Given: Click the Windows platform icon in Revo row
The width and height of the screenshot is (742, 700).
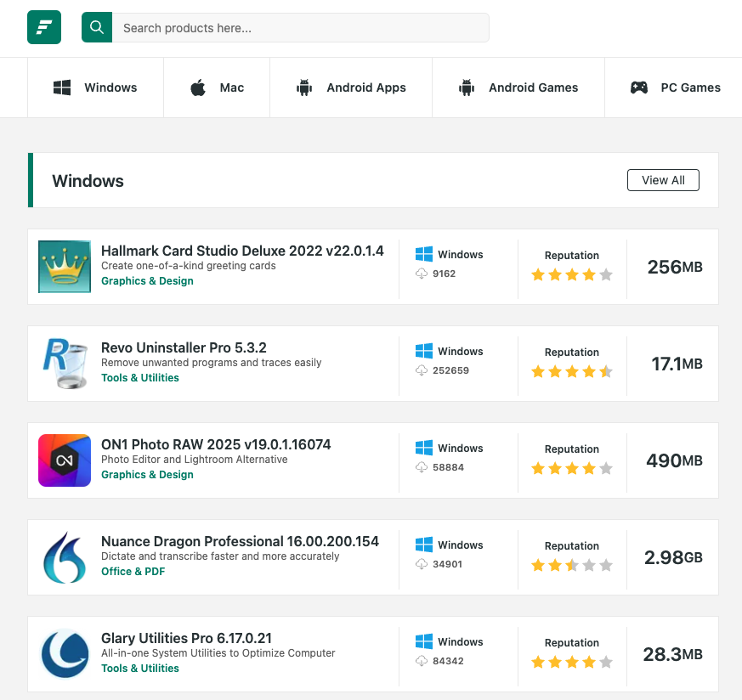Looking at the screenshot, I should tap(423, 351).
